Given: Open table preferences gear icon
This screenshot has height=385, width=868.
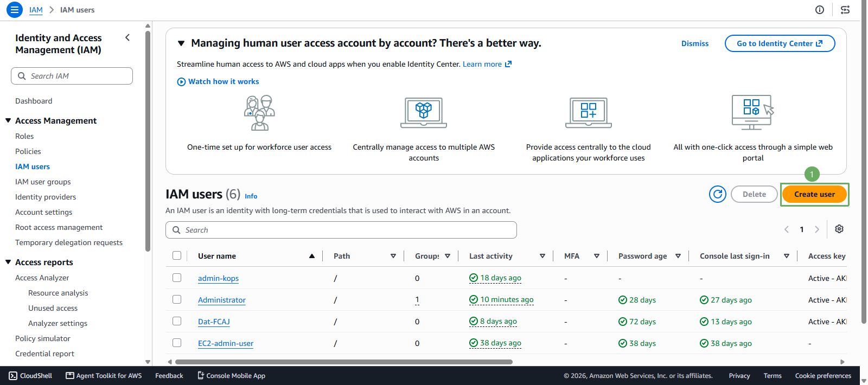Looking at the screenshot, I should 839,229.
